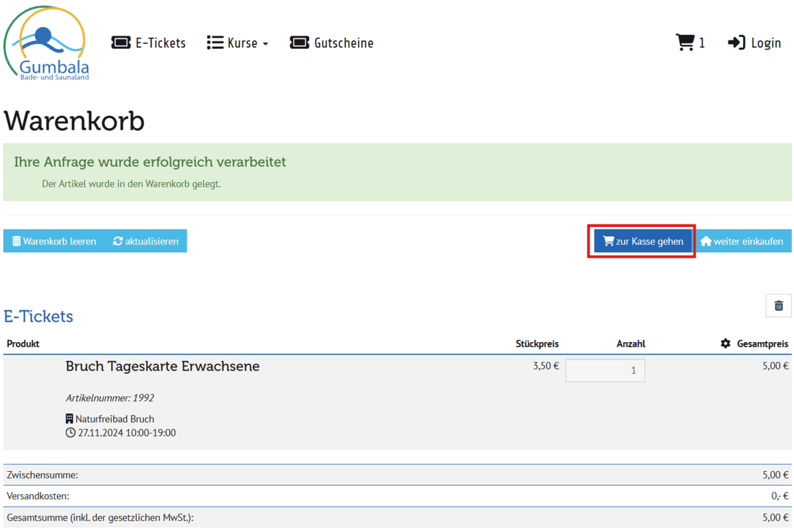Click the caret arrow beside Kurse
Screen dimensions: 794x532
pyautogui.click(x=265, y=44)
